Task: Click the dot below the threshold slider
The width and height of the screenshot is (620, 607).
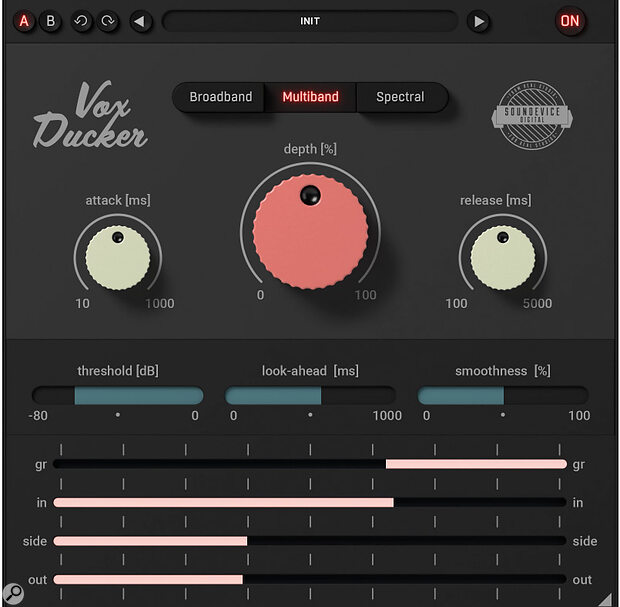Action: (118, 415)
